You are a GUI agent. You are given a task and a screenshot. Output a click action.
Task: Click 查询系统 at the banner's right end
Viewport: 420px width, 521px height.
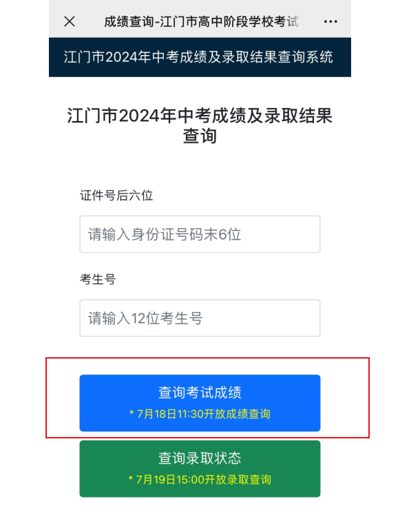coord(306,56)
